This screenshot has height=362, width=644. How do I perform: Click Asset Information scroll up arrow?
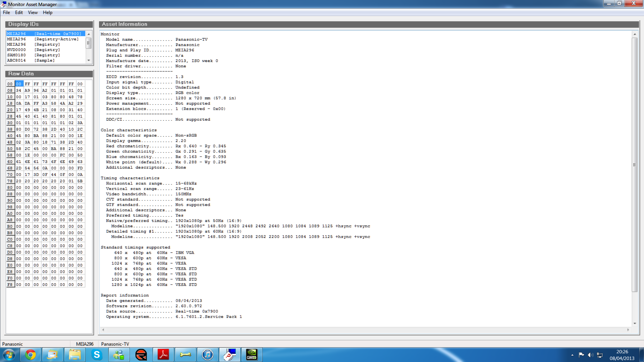(x=635, y=34)
